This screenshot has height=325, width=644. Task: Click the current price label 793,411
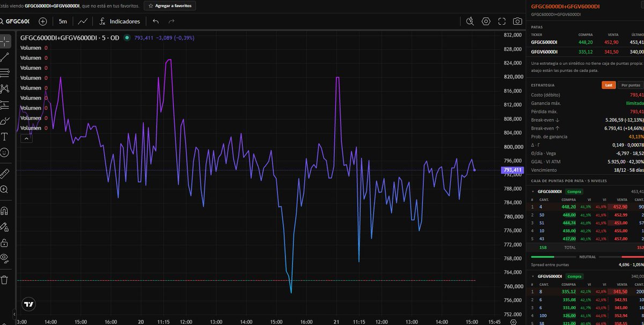pyautogui.click(x=513, y=171)
